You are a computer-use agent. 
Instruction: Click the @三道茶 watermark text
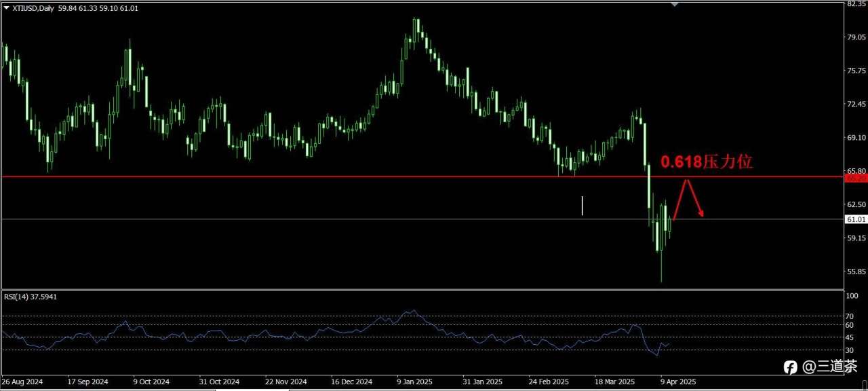pos(829,367)
